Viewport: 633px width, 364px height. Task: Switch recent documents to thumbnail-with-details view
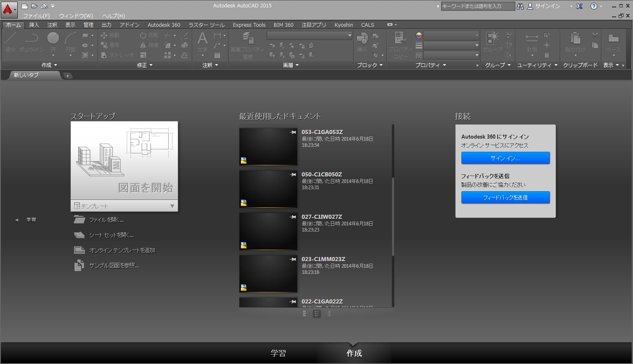click(317, 314)
